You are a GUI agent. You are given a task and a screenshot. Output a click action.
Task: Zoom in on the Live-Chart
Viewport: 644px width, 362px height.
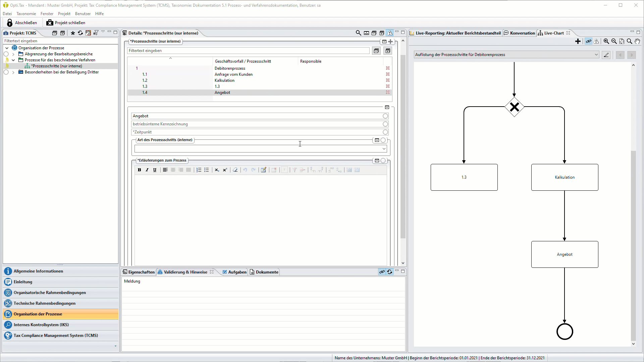click(606, 41)
